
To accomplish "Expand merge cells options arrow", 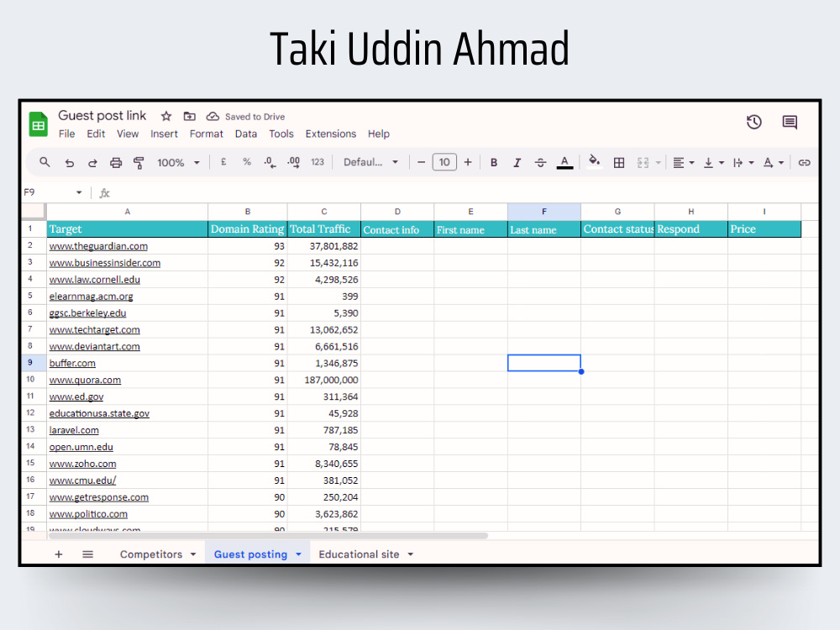I will click(x=658, y=162).
